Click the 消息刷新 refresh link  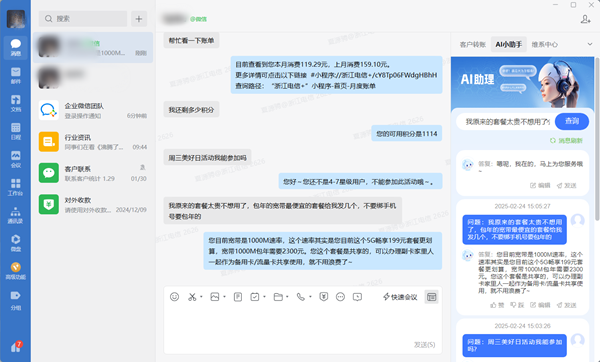coord(566,141)
